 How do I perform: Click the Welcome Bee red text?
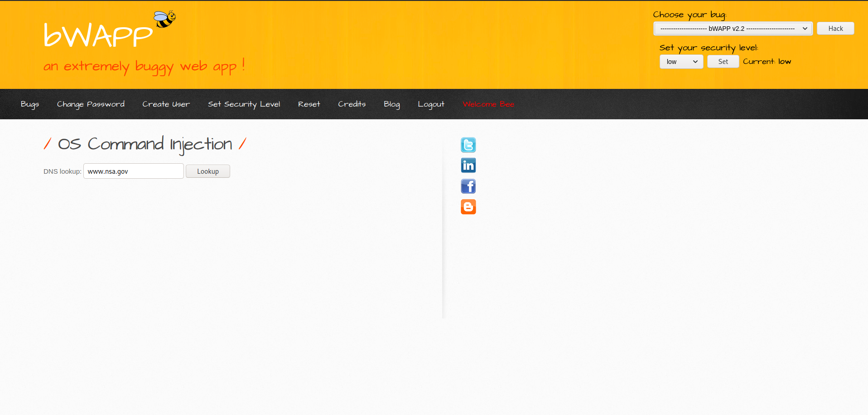pyautogui.click(x=488, y=104)
